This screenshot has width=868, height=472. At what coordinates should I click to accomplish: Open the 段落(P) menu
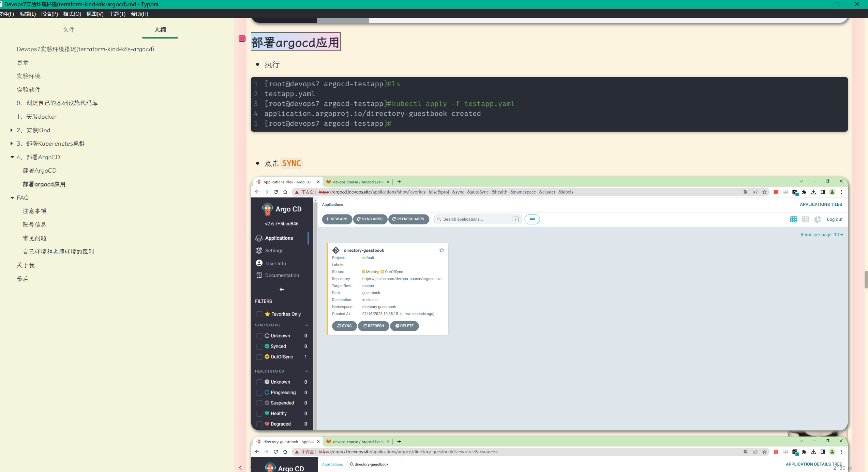(49, 14)
